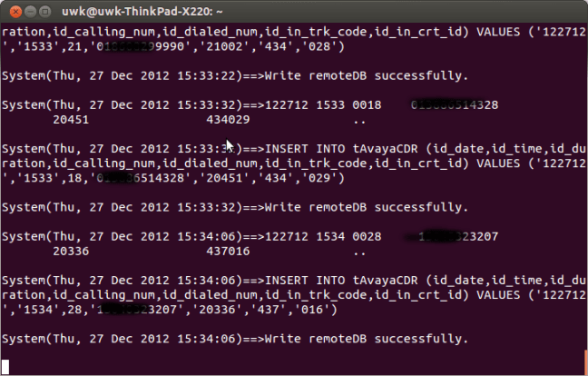
Task: Click the raw record '122712 1533 0018' text
Action: (323, 105)
